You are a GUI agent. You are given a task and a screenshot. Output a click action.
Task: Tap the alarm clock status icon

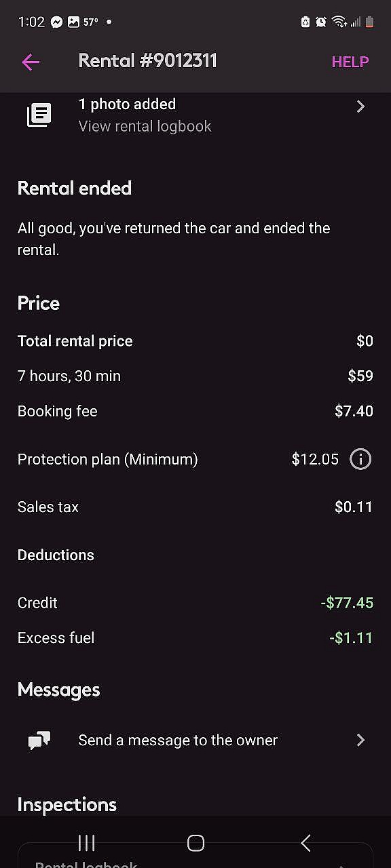(321, 22)
